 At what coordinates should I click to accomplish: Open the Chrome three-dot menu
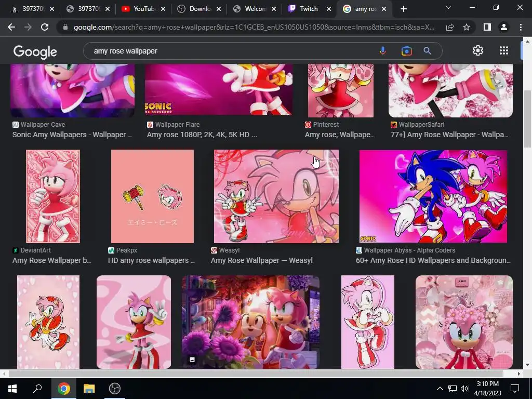tap(521, 27)
